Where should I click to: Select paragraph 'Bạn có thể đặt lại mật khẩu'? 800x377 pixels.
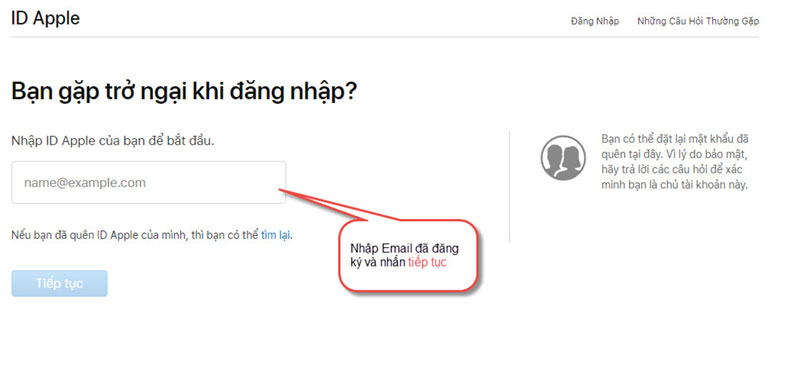pos(675,162)
